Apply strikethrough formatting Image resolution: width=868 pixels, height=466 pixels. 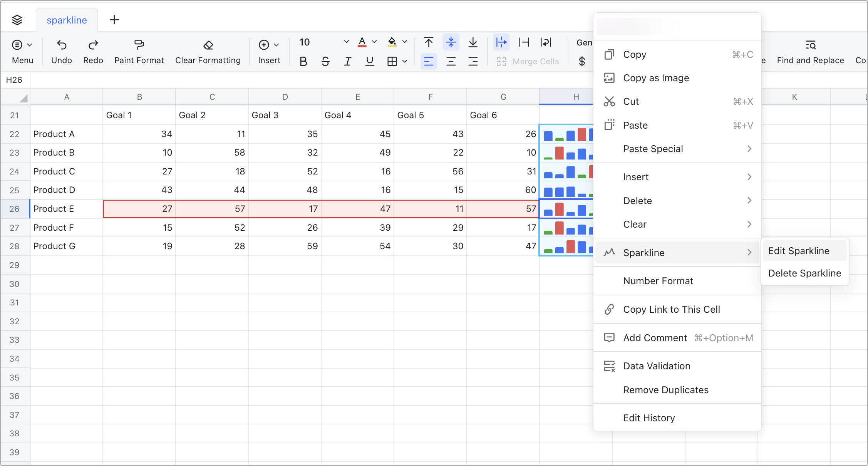325,61
